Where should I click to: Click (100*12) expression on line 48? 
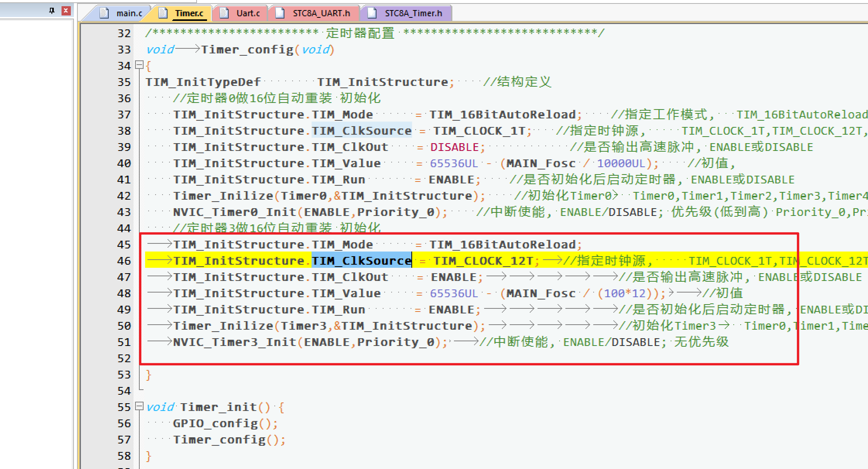(x=625, y=293)
